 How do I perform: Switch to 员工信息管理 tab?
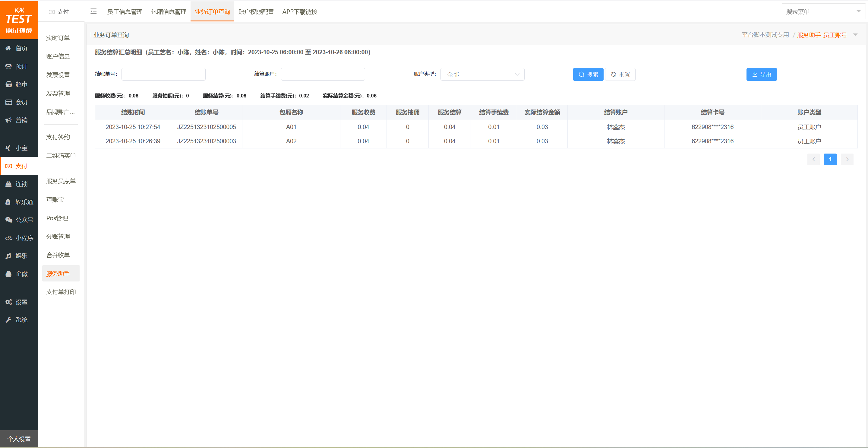pyautogui.click(x=125, y=12)
